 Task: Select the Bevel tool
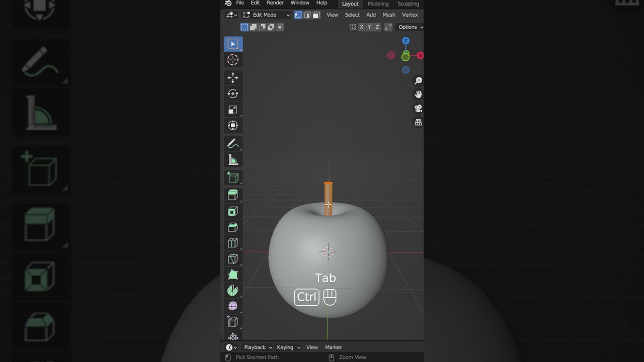[x=233, y=227]
